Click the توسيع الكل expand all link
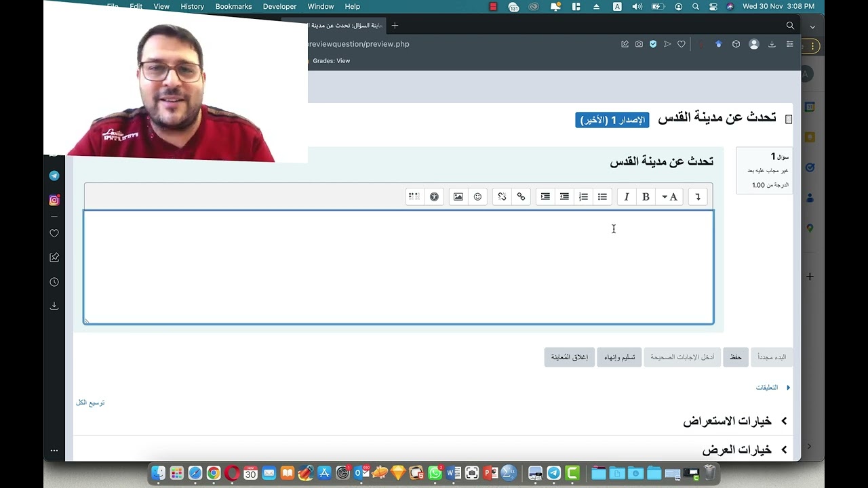Image resolution: width=868 pixels, height=488 pixels. coord(90,403)
